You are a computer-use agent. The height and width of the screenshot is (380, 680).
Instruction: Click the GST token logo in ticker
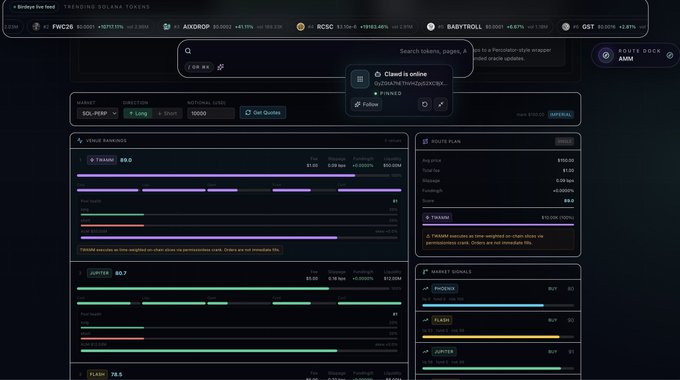tap(566, 26)
